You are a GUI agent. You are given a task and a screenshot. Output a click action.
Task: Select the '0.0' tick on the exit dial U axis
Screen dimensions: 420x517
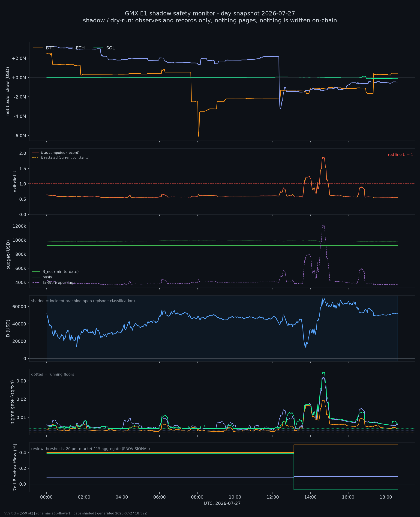tap(23, 214)
